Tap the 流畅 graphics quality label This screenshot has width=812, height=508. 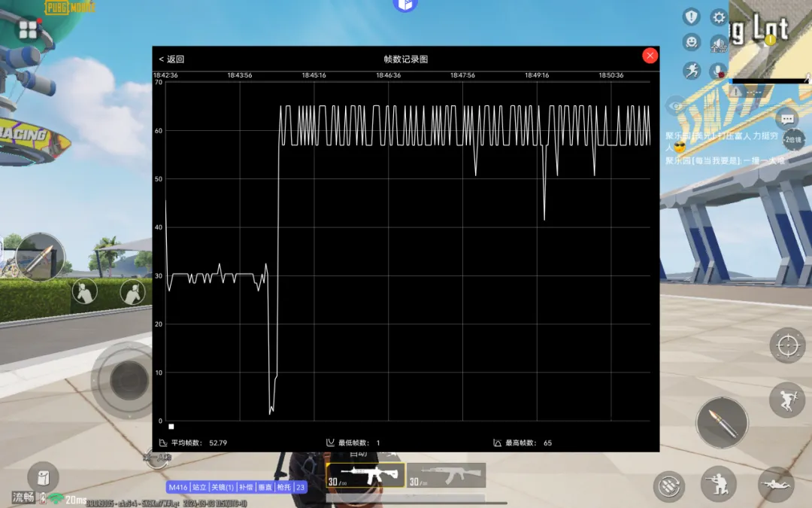(23, 497)
